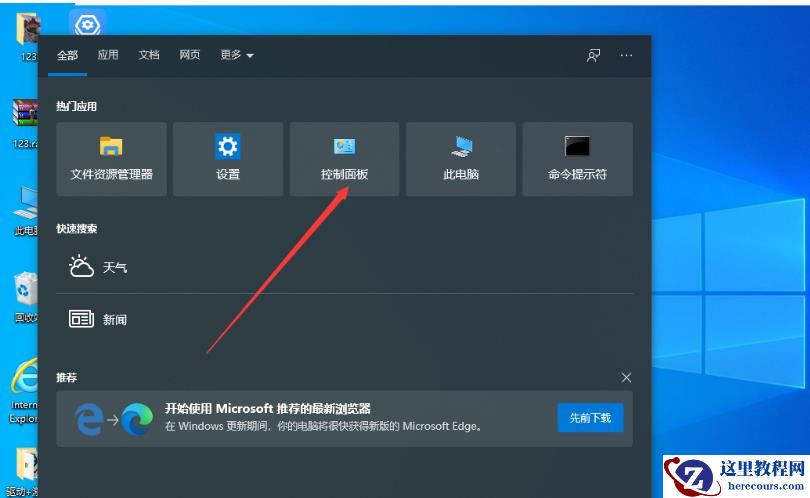This screenshot has height=498, width=810.
Task: Switch to the 网页 tab
Action: [190, 55]
